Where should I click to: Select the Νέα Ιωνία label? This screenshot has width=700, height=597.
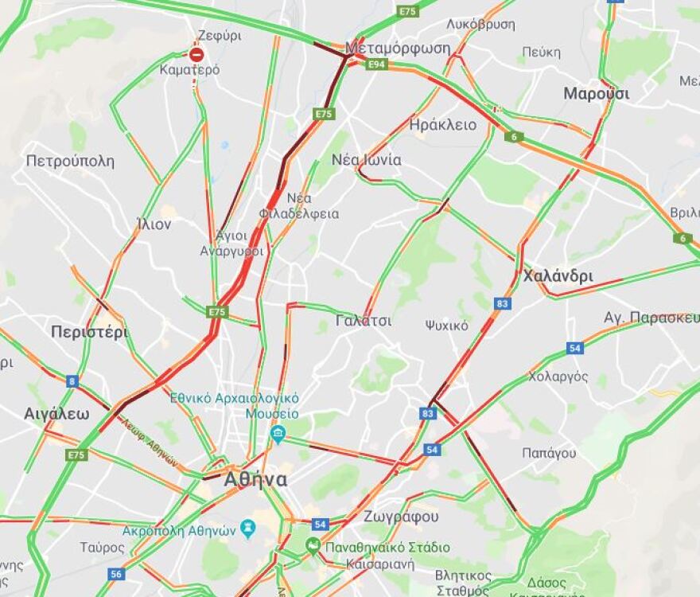tap(366, 159)
